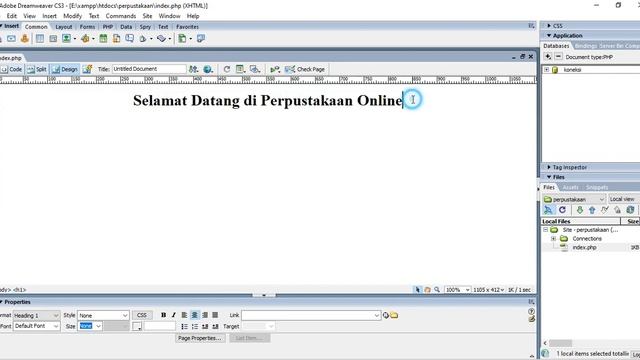Insert Table icon in Common toolbar

pyautogui.click(x=40, y=39)
